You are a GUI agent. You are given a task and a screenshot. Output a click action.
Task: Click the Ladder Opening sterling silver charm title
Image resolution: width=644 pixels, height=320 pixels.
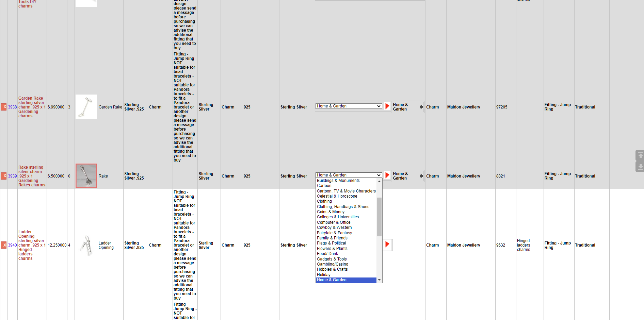pyautogui.click(x=32, y=245)
